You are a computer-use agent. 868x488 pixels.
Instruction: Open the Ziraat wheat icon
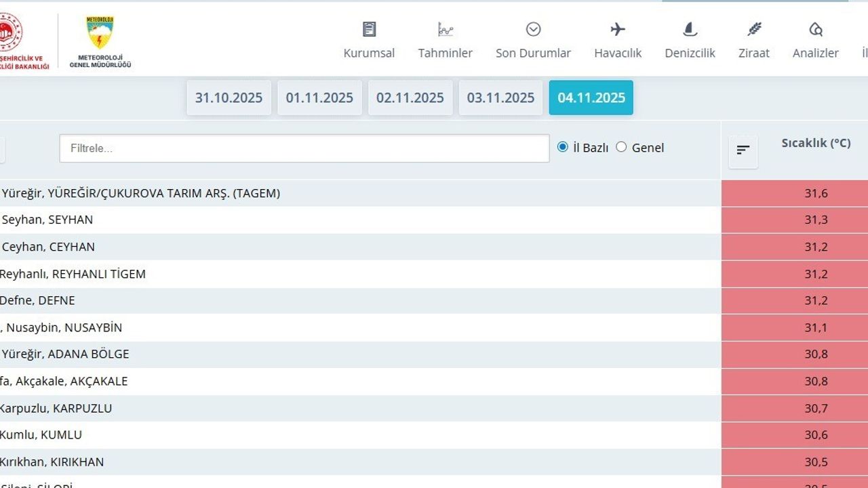[753, 29]
